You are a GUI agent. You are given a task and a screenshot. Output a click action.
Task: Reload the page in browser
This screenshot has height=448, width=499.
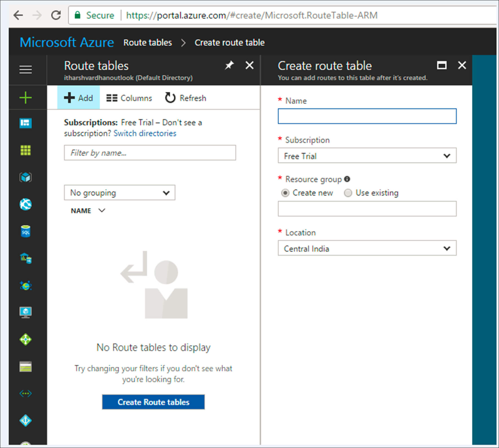click(56, 15)
